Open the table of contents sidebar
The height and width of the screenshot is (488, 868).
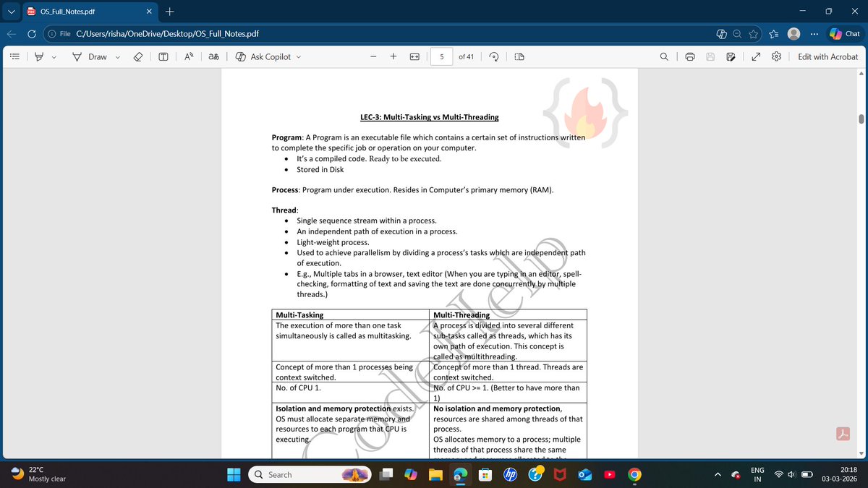coord(15,56)
